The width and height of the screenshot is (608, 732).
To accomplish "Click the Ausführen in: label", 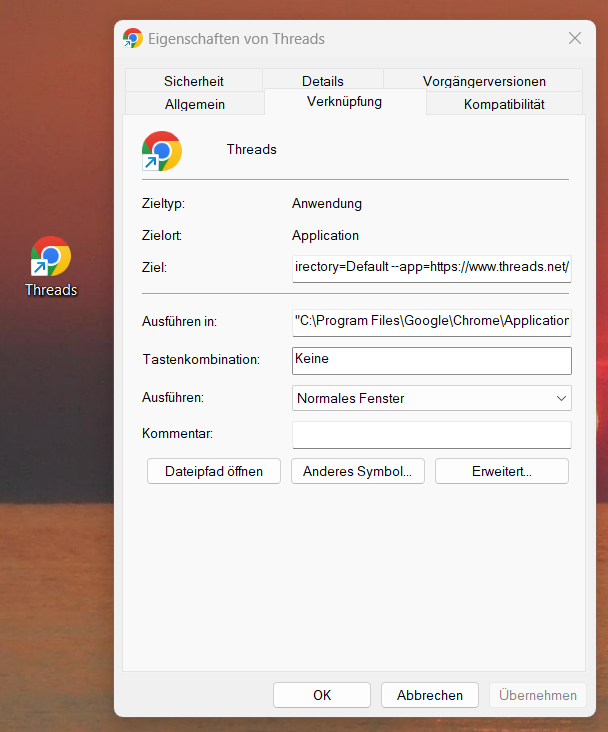I will pyautogui.click(x=179, y=322).
